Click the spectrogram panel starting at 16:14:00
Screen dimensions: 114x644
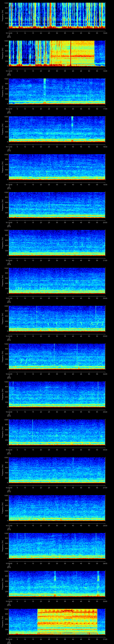click(x=57, y=16)
